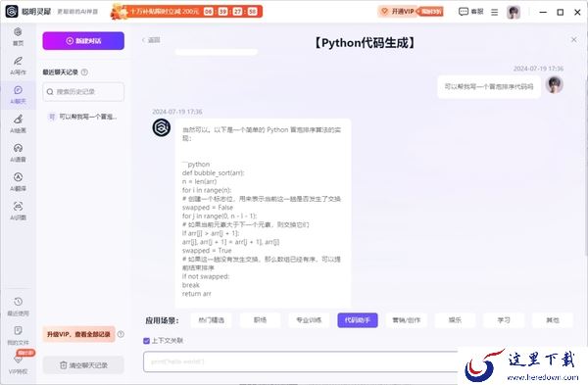
Task: Click the 'return arr' code line
Action: pos(197,294)
